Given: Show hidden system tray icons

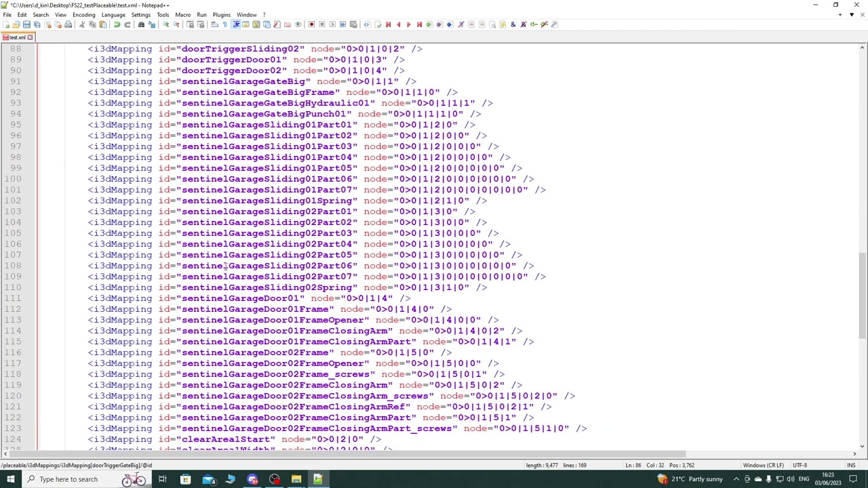Looking at the screenshot, I should (736, 479).
